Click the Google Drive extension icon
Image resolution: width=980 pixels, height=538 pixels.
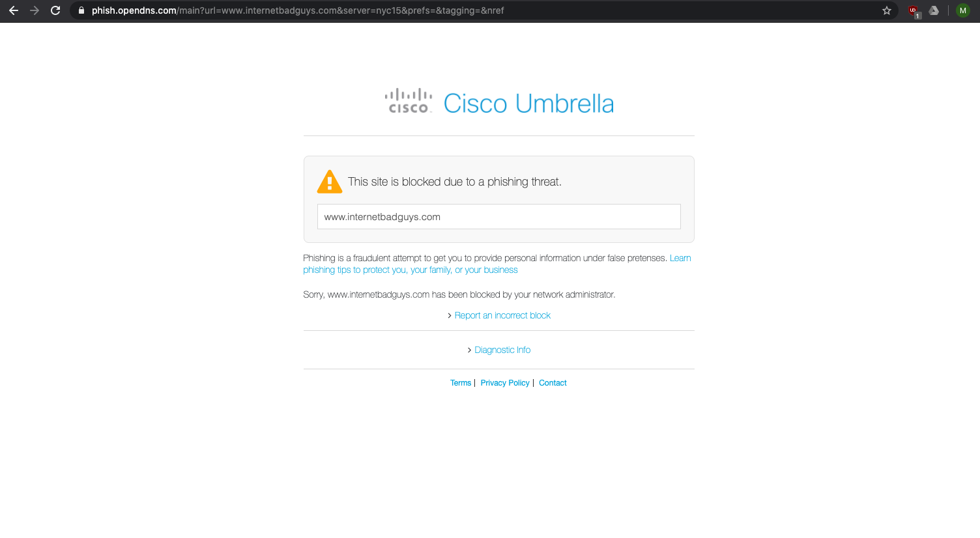tap(934, 10)
